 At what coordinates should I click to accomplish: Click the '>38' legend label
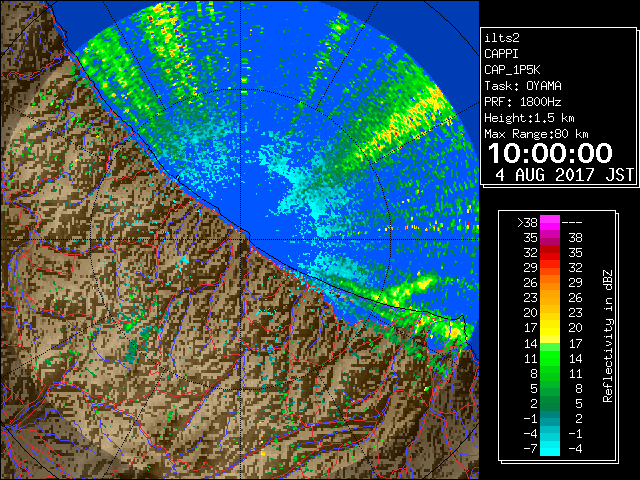tap(527, 222)
